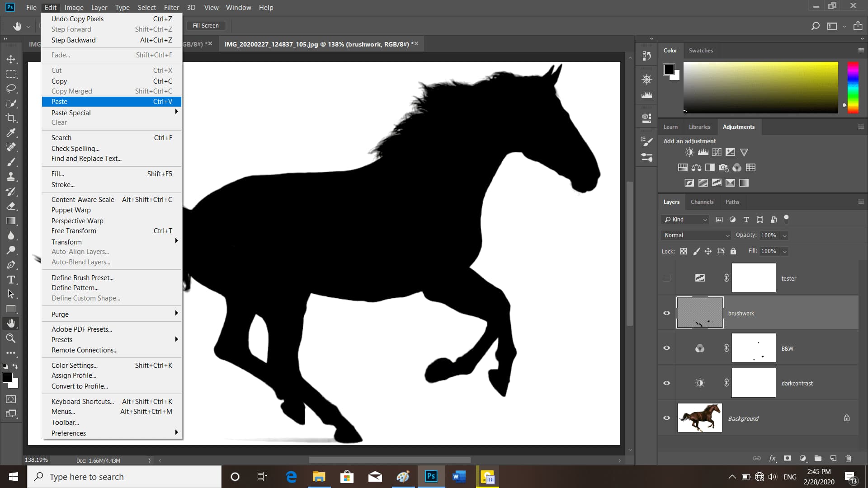Open the Opacity value dropdown
This screenshot has height=488, width=868.
[x=785, y=235]
